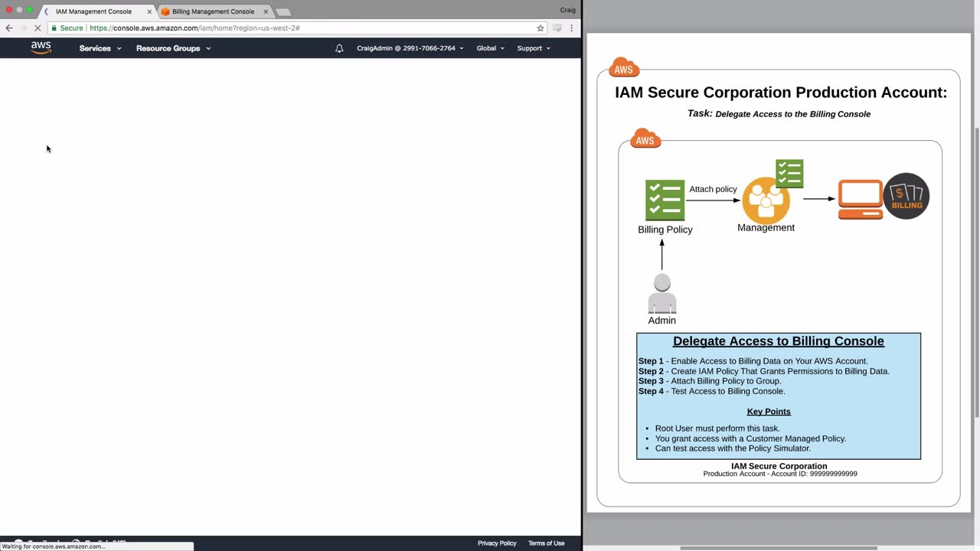980x551 pixels.
Task: Click the 'Key Points' subheading
Action: click(769, 412)
